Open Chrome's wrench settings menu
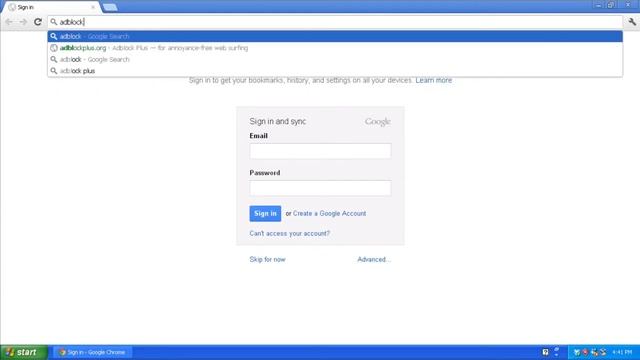Screen dimensions: 640x360 (x=632, y=22)
